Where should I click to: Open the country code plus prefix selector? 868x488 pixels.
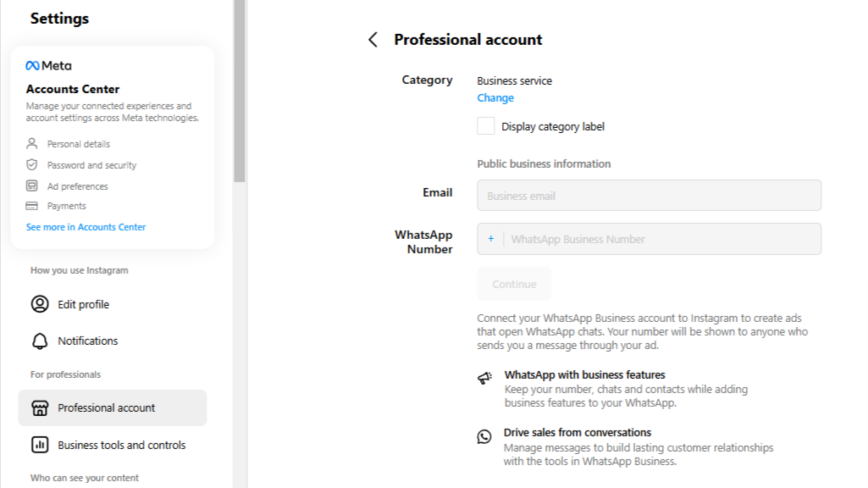[490, 239]
